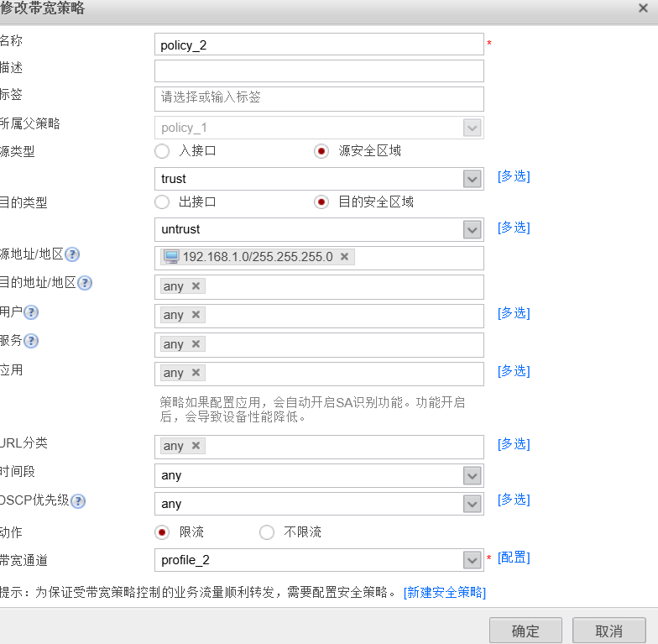This screenshot has width=658, height=644.
Task: Open 新建安全策略 link
Action: click(x=445, y=593)
